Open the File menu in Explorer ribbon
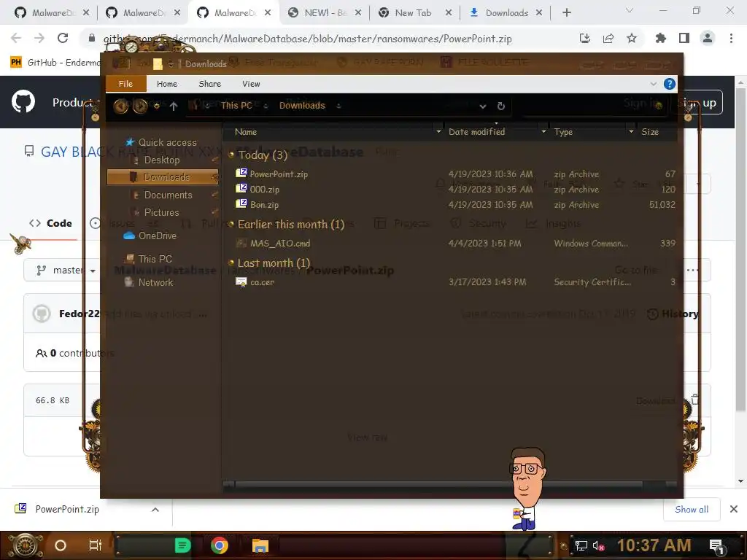Viewport: 747px width, 560px height. coord(125,84)
